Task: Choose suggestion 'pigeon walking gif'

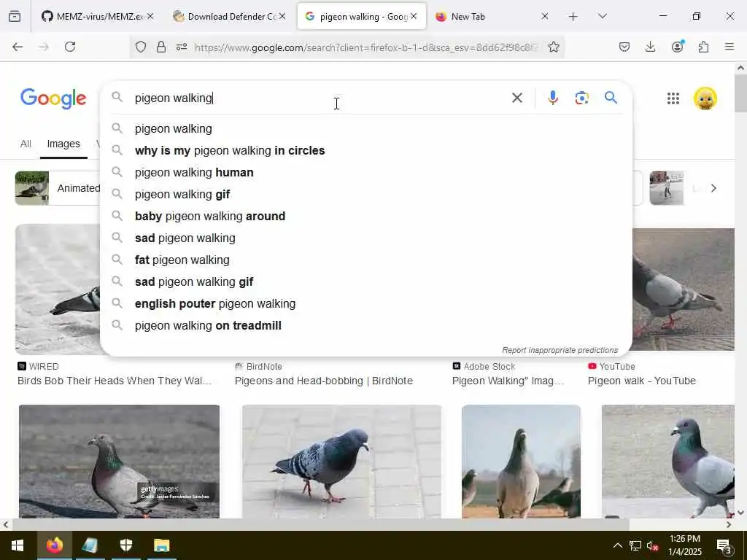Action: pos(366,194)
